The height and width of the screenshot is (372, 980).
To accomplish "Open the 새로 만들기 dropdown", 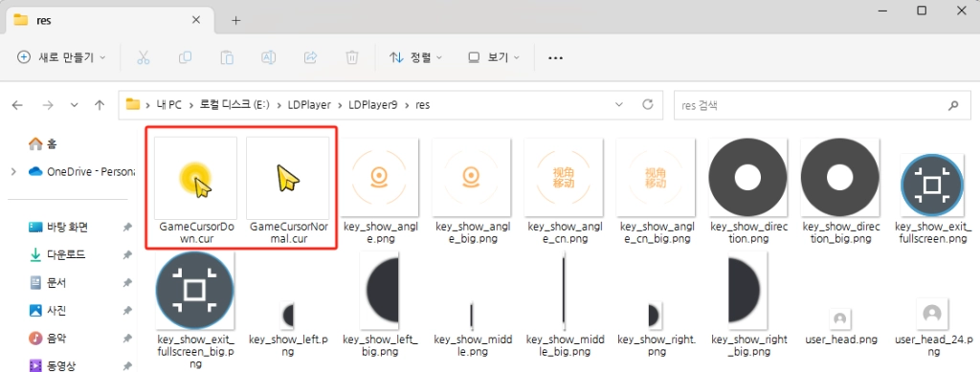I will (x=61, y=57).
